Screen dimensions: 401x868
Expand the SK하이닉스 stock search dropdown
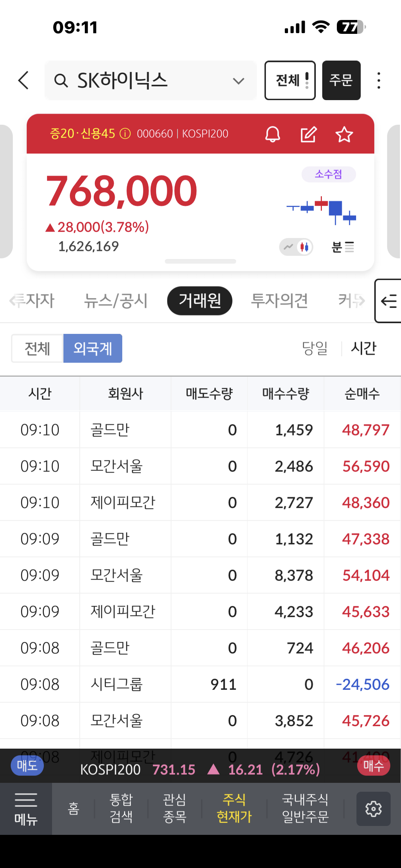click(x=238, y=81)
